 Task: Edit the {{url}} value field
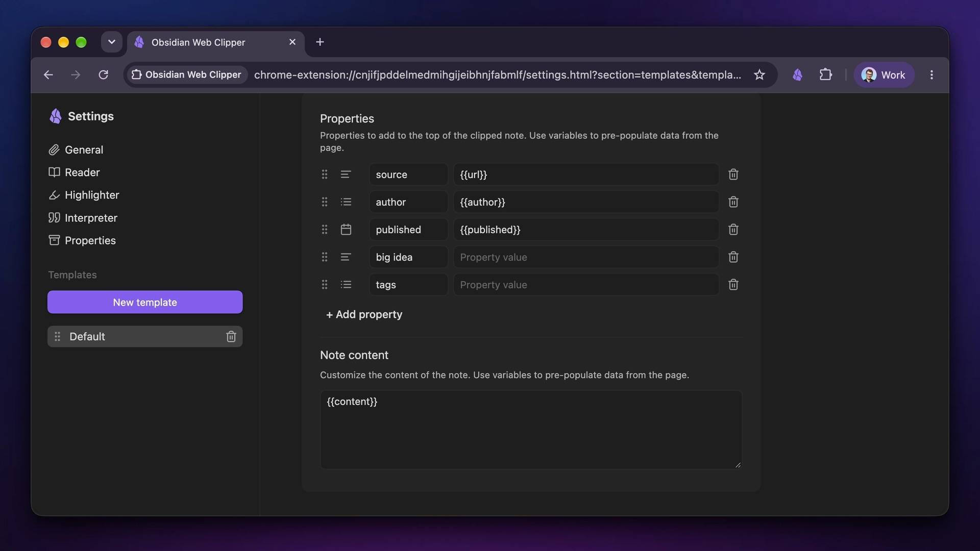(586, 174)
